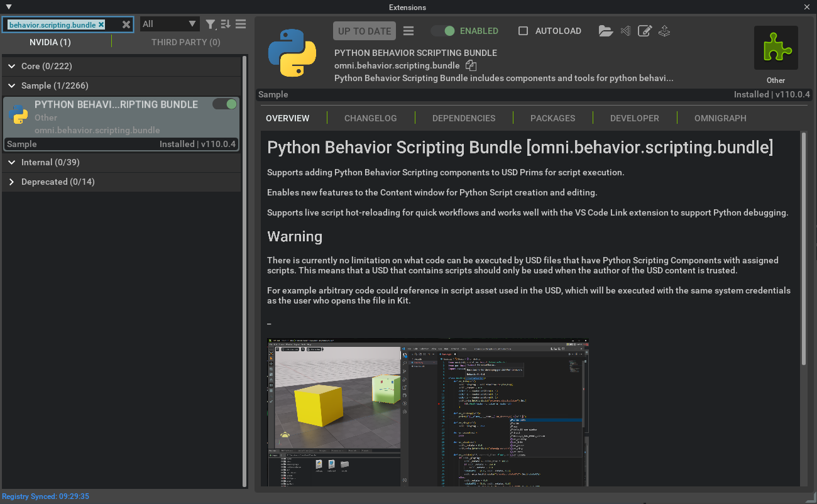
Task: Check the AUTOLOAD checkbox
Action: [523, 30]
